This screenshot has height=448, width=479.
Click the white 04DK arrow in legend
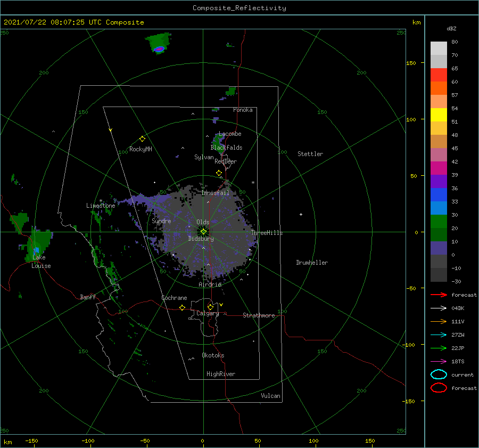point(439,308)
